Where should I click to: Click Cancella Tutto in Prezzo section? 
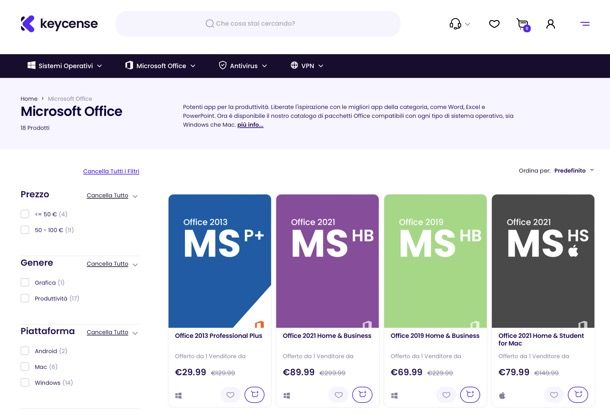(107, 196)
